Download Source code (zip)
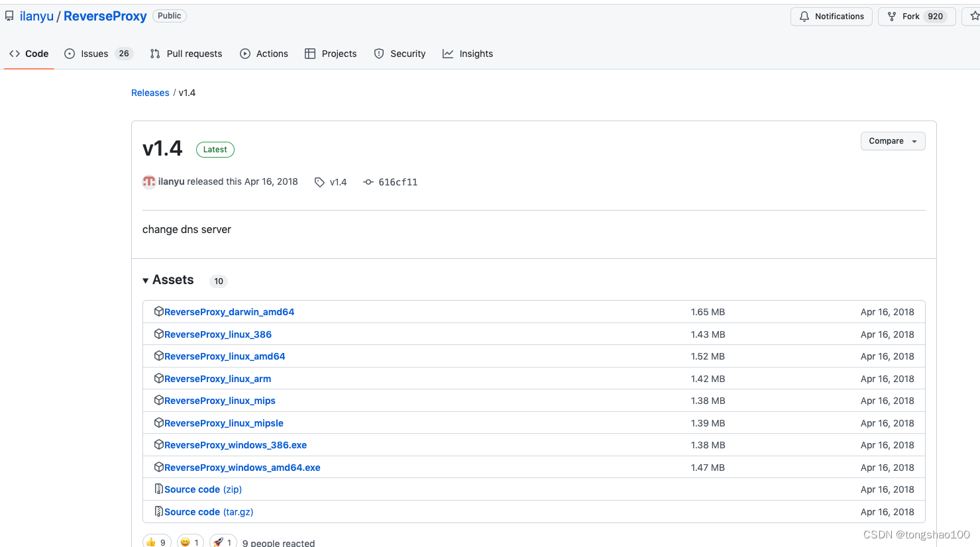Viewport: 980px width, 547px height. click(203, 489)
